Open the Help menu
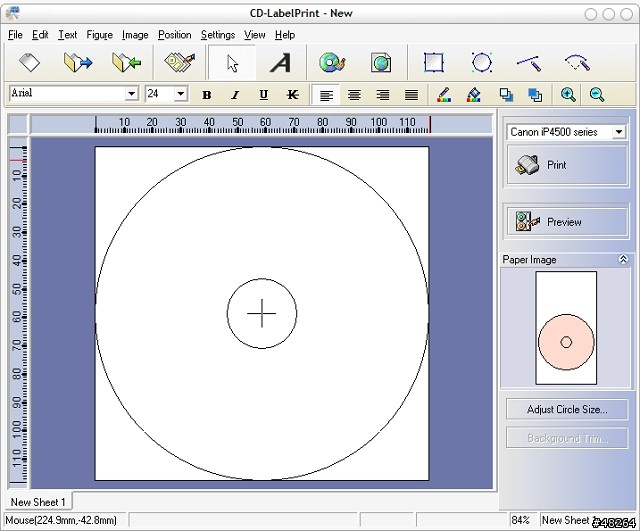The width and height of the screenshot is (640, 531). 285,35
